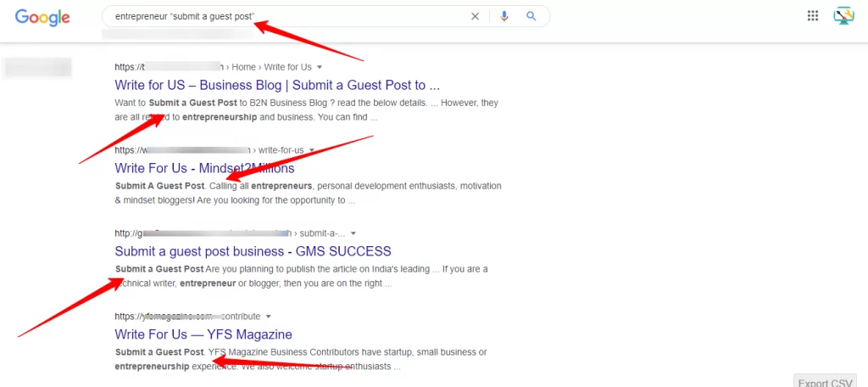The height and width of the screenshot is (387, 868).
Task: Start voice search with microphone icon
Action: click(504, 17)
